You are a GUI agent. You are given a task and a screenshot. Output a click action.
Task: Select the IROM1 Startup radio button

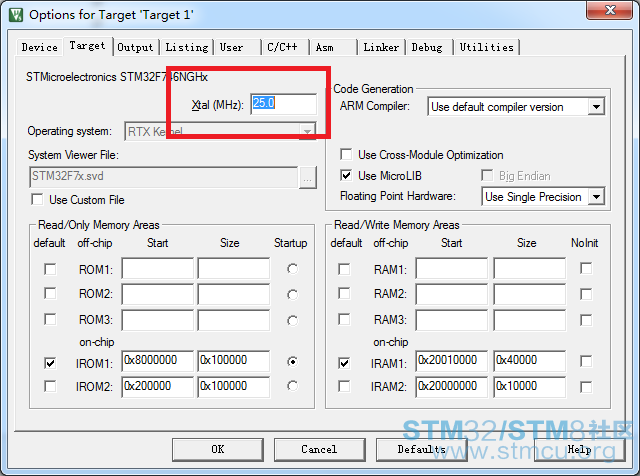click(292, 361)
